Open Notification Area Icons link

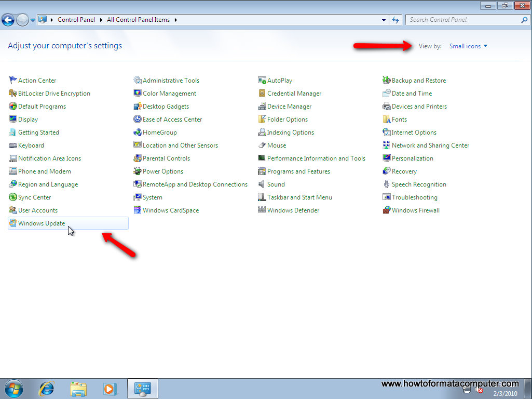coord(49,158)
